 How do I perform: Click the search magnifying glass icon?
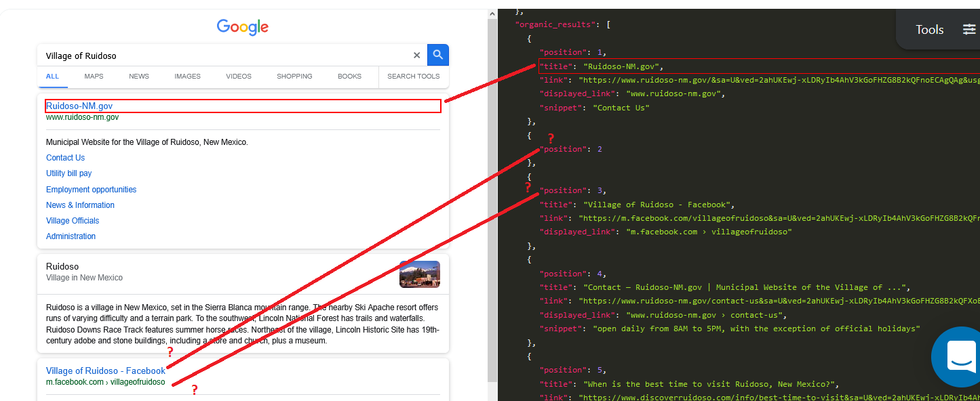pos(437,55)
